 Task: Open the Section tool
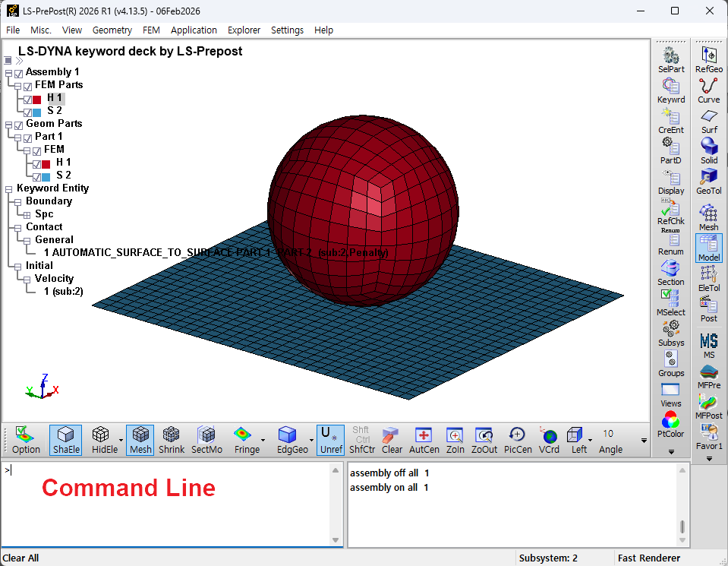click(x=670, y=273)
